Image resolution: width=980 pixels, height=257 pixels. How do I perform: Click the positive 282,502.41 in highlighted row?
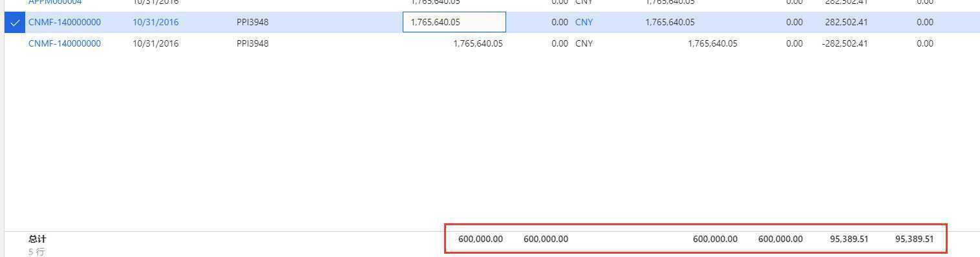846,22
